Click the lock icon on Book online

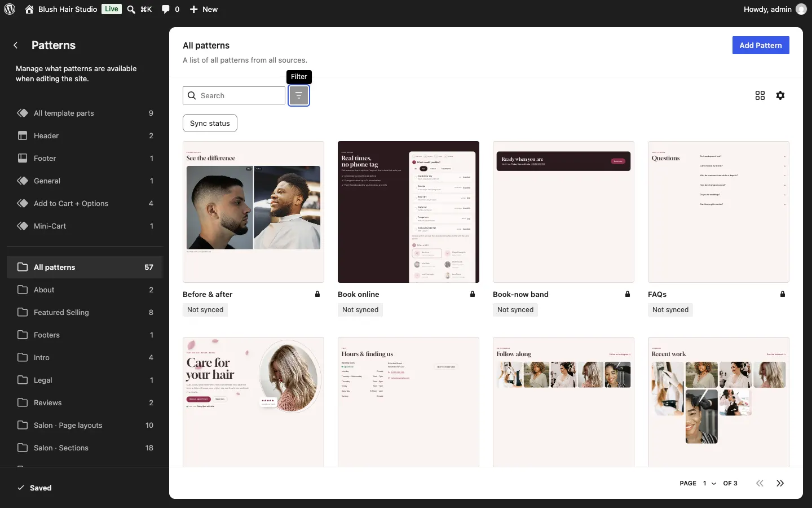click(473, 294)
